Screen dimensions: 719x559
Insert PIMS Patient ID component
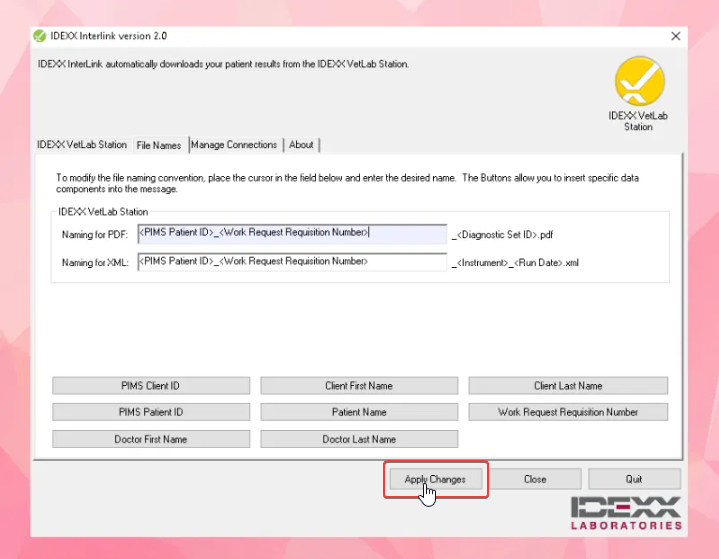pyautogui.click(x=151, y=412)
